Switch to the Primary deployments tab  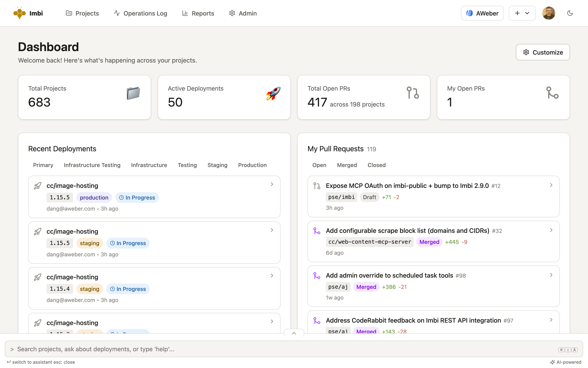tap(43, 165)
